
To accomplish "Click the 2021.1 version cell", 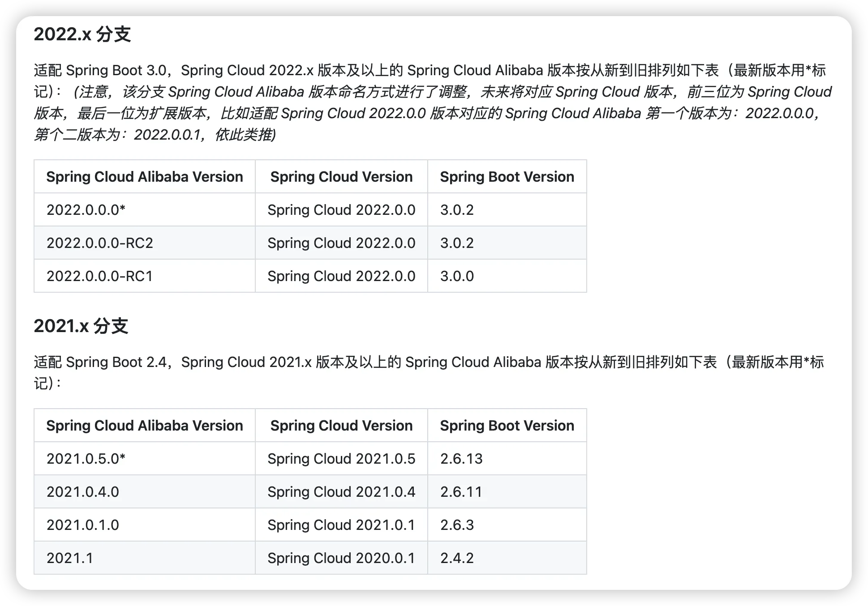I will pos(70,558).
